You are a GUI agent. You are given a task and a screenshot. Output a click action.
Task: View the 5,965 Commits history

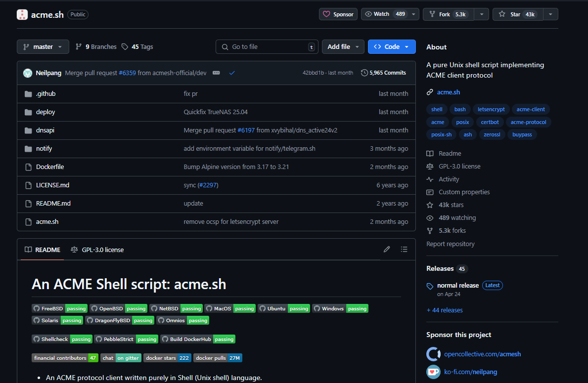pyautogui.click(x=383, y=73)
